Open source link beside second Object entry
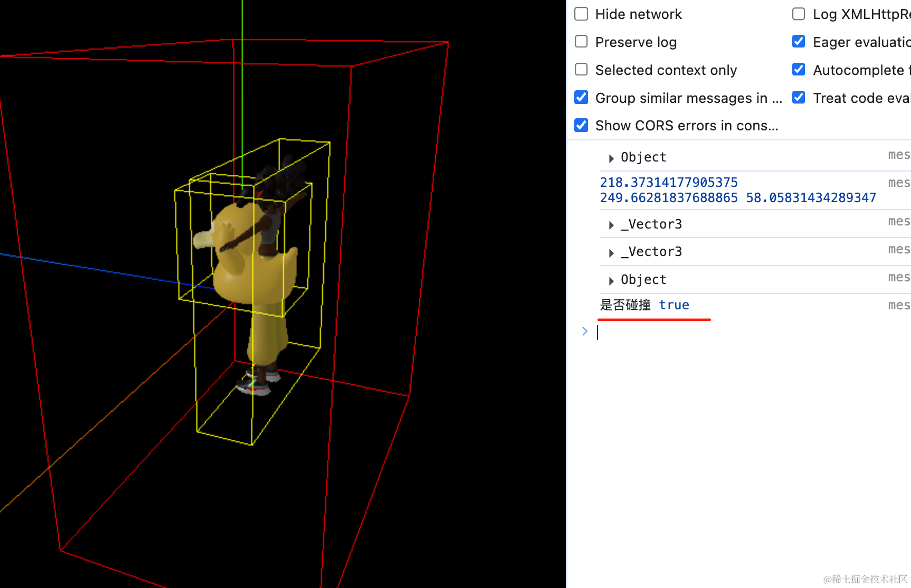Image resolution: width=911 pixels, height=588 pixels. (899, 277)
